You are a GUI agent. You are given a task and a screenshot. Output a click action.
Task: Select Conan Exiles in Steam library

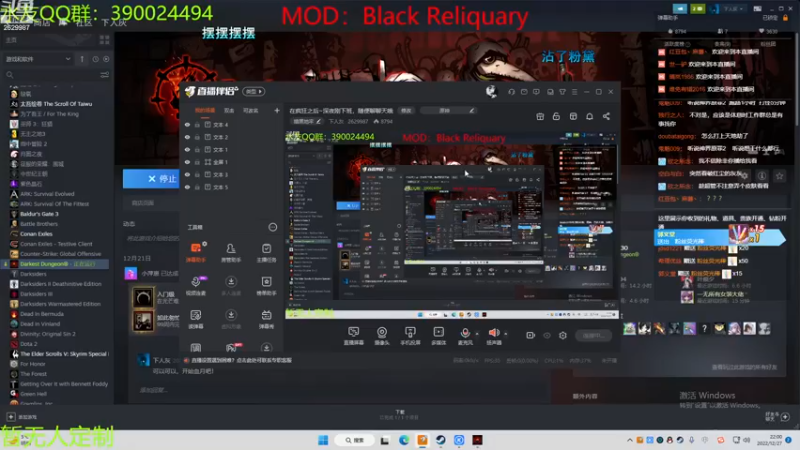36,234
